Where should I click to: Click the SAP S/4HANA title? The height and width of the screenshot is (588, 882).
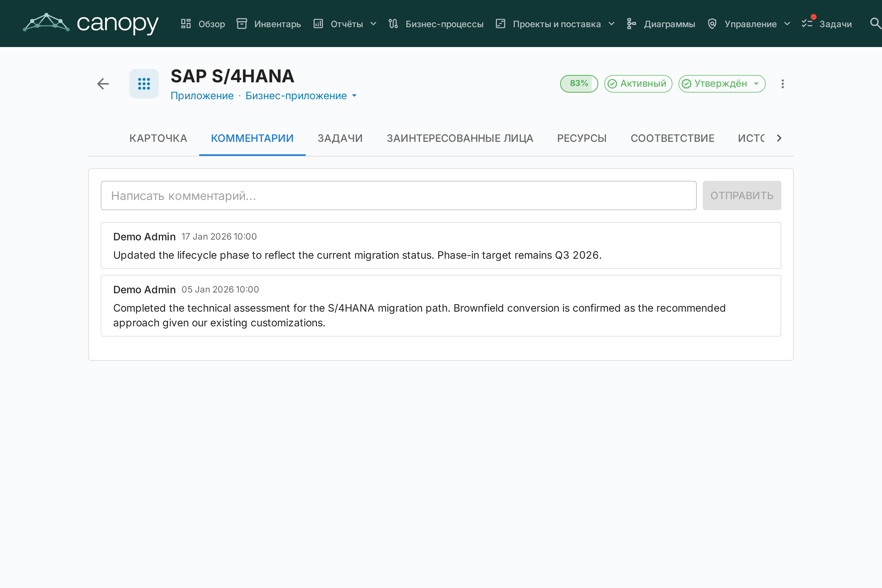point(233,76)
